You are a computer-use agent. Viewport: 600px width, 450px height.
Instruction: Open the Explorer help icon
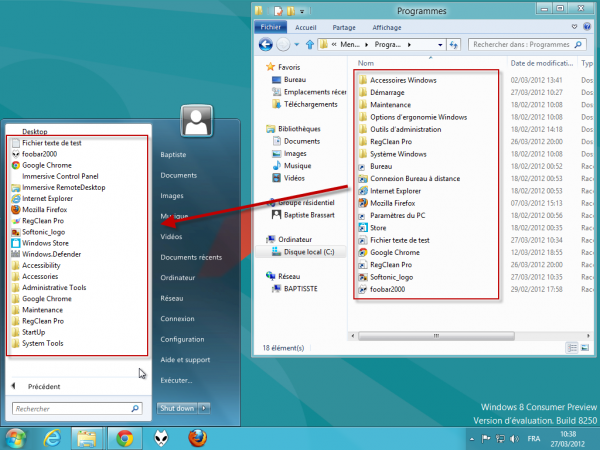point(587,27)
